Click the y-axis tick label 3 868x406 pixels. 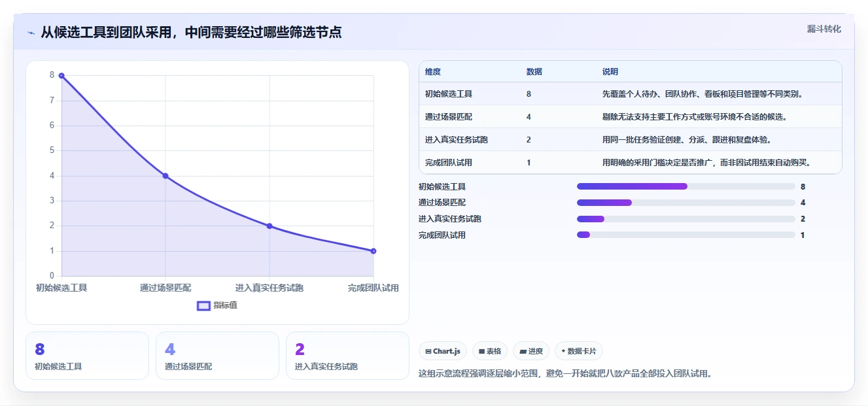pyautogui.click(x=52, y=201)
